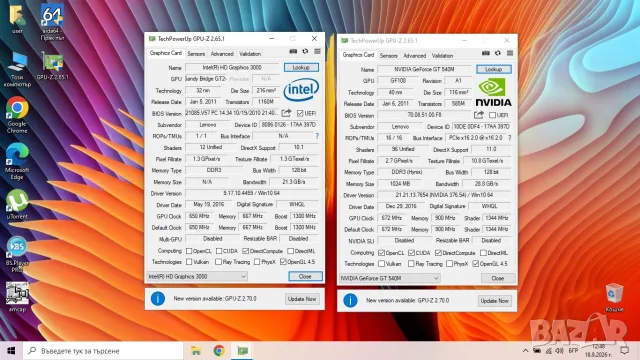Click Close button in NVIDIA GPU-Z window
The width and height of the screenshot is (640, 360).
click(x=498, y=278)
